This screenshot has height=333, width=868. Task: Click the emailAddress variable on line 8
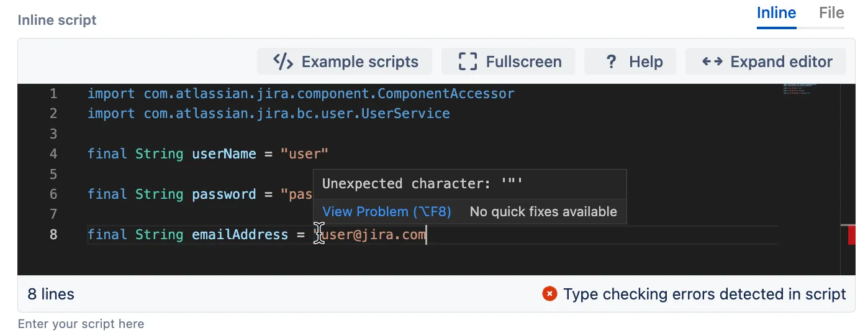[x=240, y=235]
